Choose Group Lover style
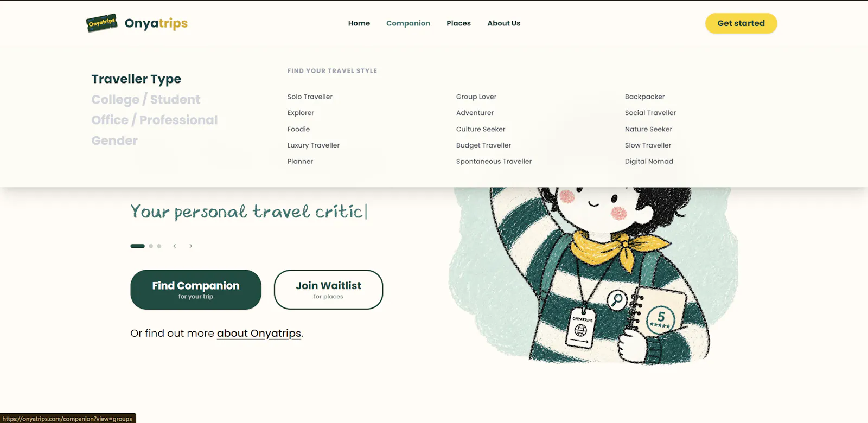Image resolution: width=868 pixels, height=423 pixels. coord(476,97)
